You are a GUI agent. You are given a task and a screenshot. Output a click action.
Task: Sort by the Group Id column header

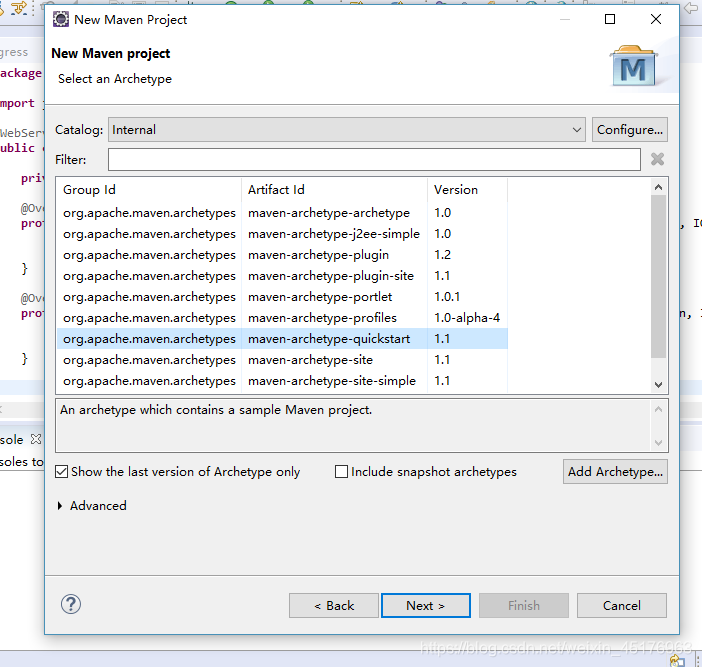(x=149, y=190)
